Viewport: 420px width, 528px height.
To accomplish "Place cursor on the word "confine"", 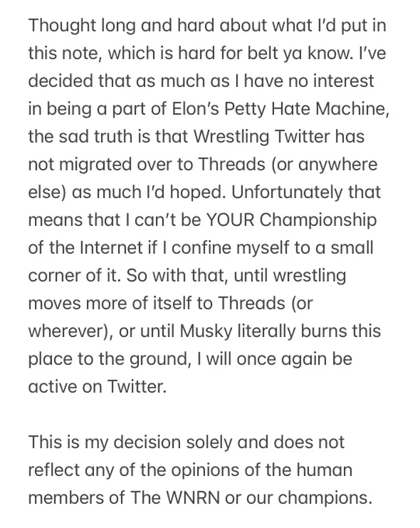I will [201, 248].
